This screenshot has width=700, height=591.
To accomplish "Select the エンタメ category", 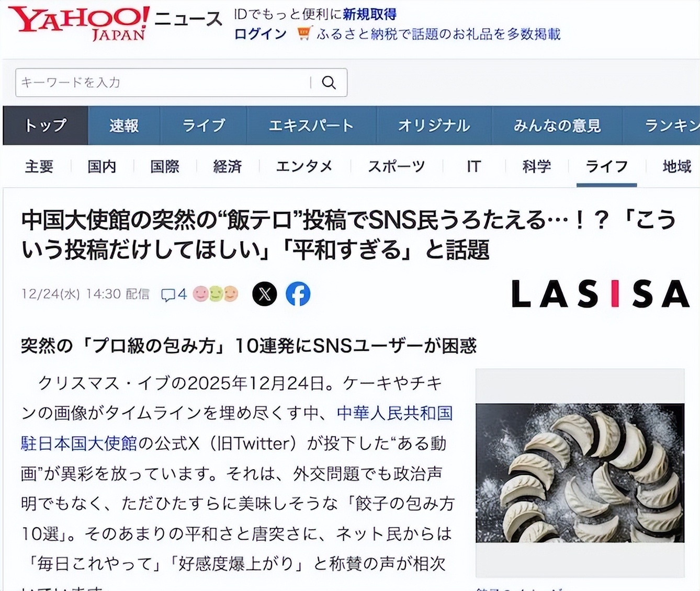I will (x=304, y=166).
